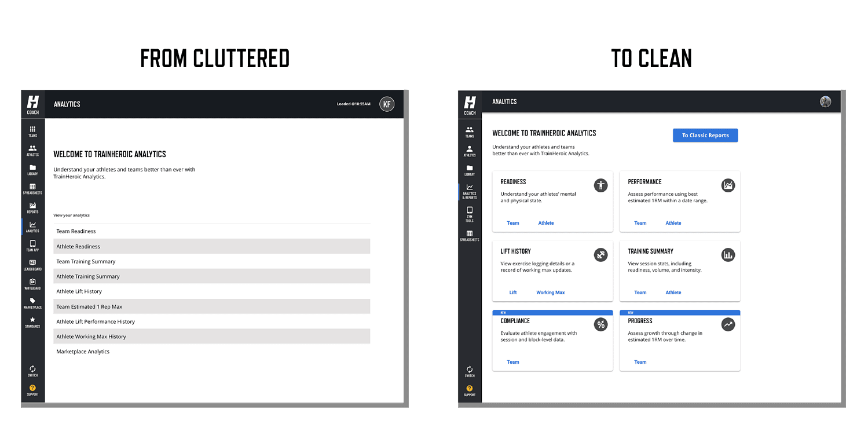Open Athlete link in Training Summary card
This screenshot has height=424, width=868.
(673, 293)
